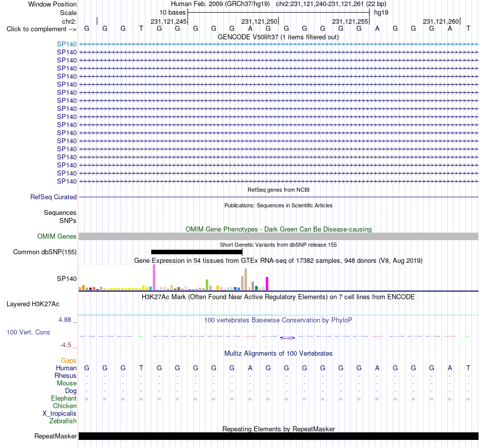Click the tallest tan bar in GTEx chart
This screenshot has height=448, width=479.
[246, 279]
